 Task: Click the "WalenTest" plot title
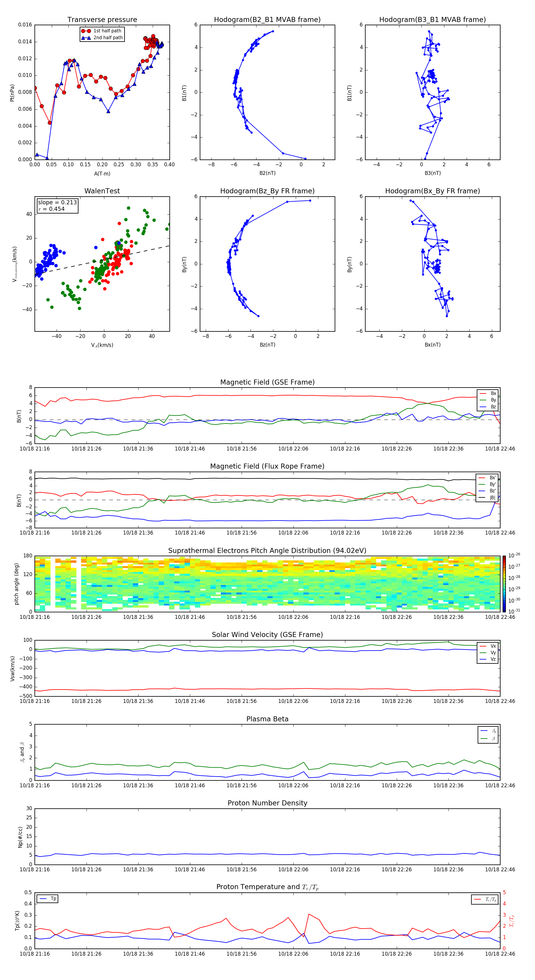102,191
